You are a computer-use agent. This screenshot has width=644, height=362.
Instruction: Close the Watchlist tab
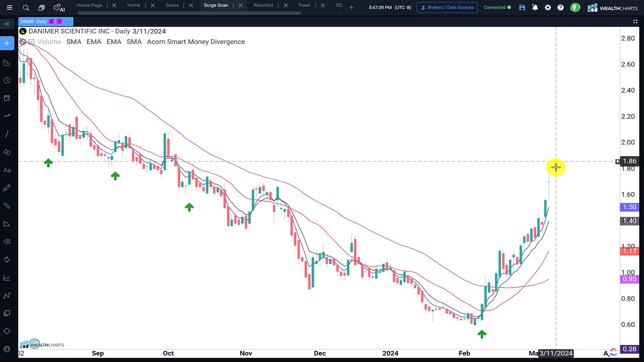pyautogui.click(x=286, y=5)
